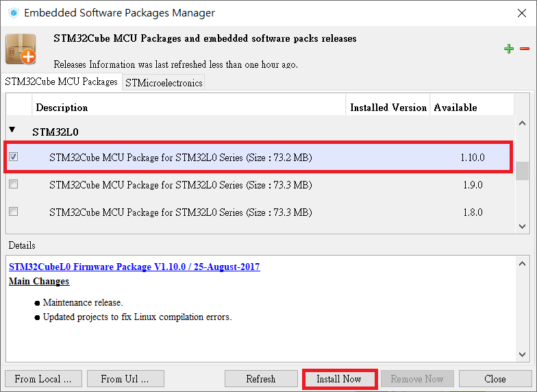Select the package row with size 73.2 MB
The height and width of the screenshot is (392, 537).
point(259,158)
